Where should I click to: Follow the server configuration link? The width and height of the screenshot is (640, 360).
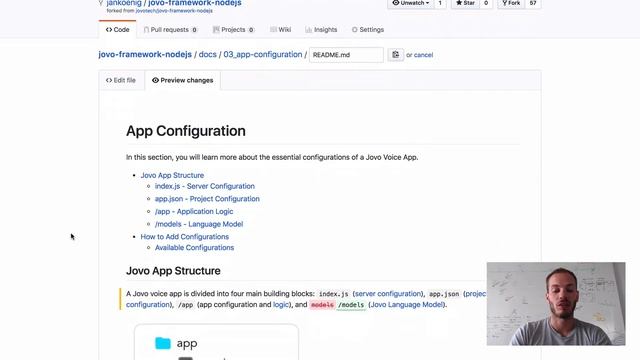388,294
